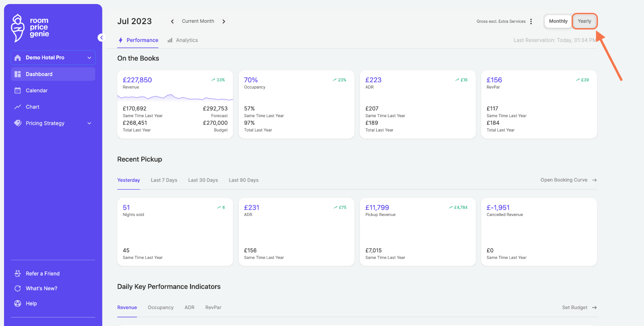Click the Revenue 33% trend indicator

point(218,80)
